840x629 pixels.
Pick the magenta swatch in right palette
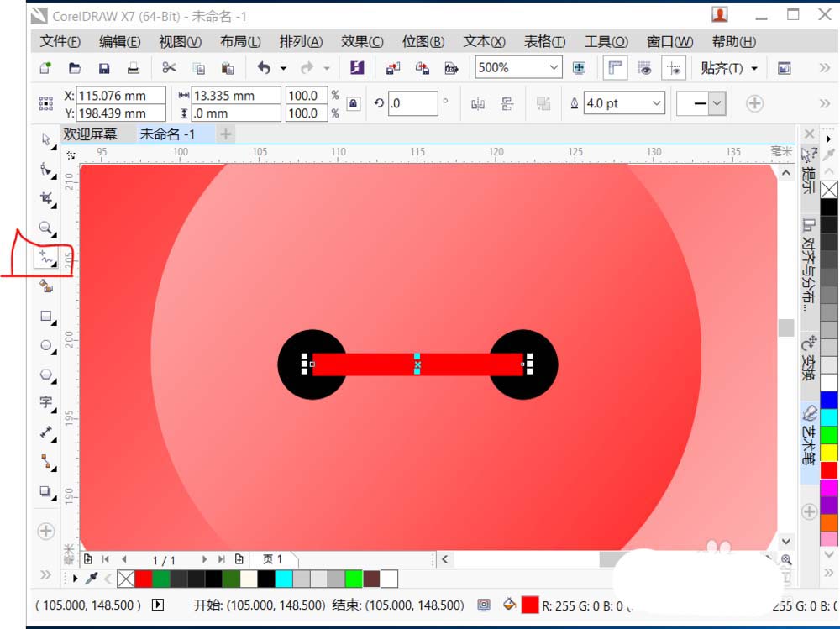point(829,488)
